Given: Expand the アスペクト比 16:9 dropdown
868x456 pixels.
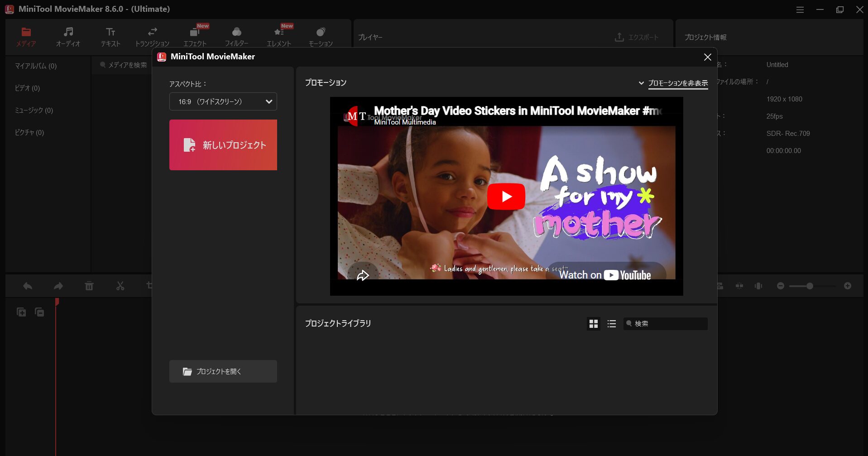Looking at the screenshot, I should click(223, 101).
